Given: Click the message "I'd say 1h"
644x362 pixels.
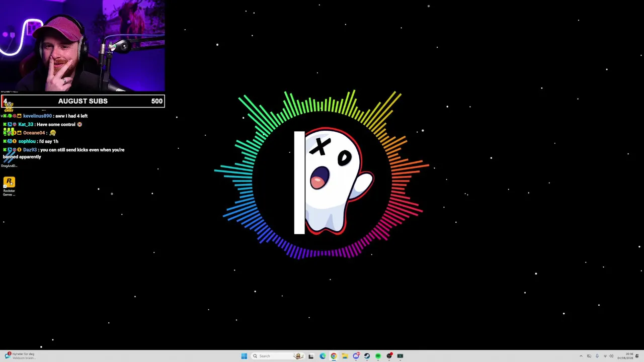Looking at the screenshot, I should (x=49, y=141).
